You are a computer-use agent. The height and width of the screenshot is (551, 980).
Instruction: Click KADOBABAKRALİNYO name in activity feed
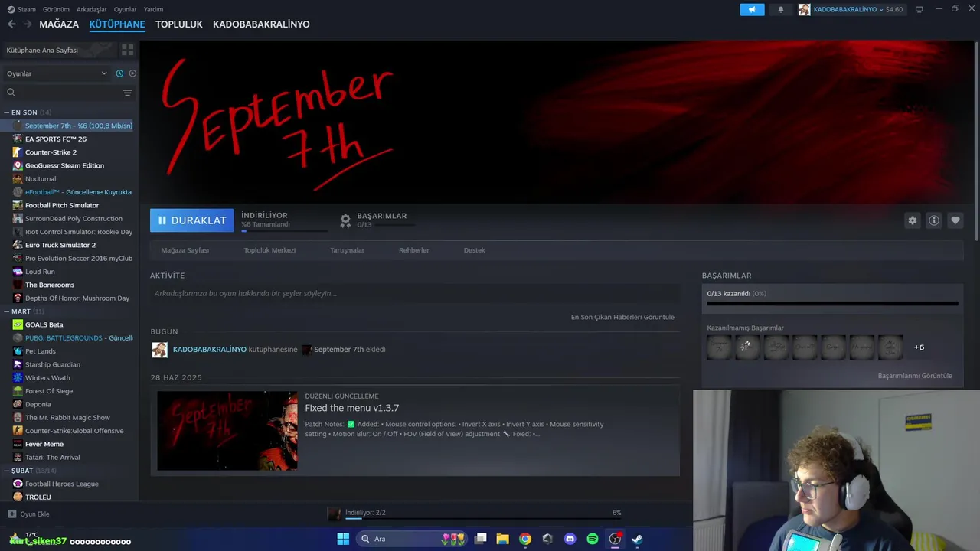click(210, 350)
